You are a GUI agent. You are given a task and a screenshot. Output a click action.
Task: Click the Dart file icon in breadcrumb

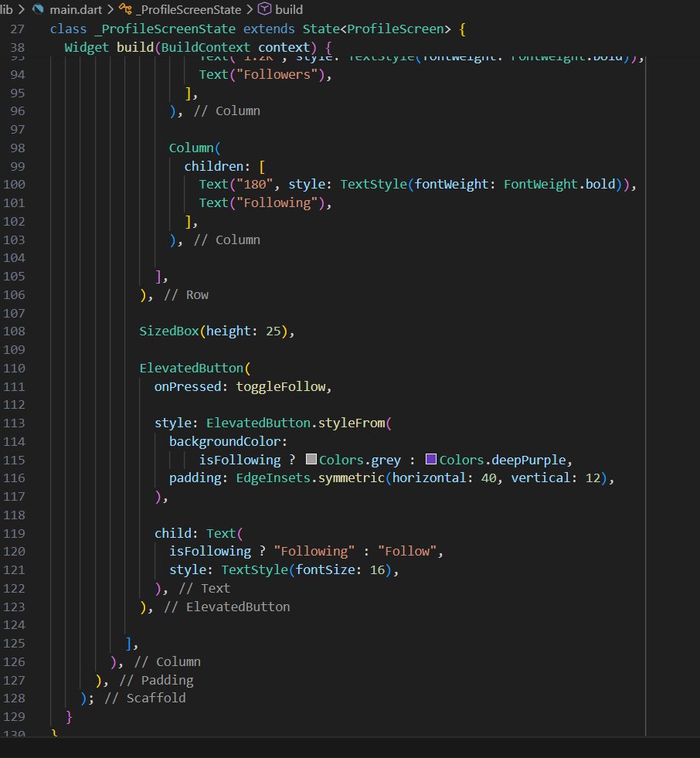pos(38,9)
